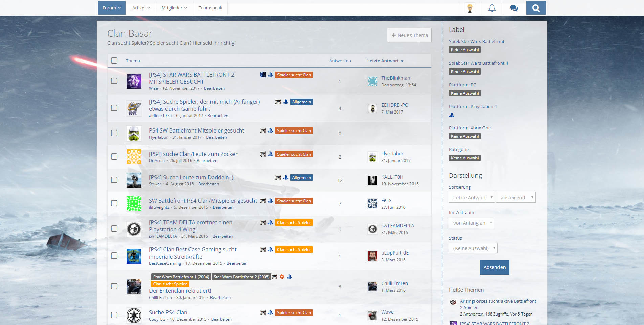Click PlayStation icon in Entenclan thread row
The image size is (644, 325).
[289, 277]
